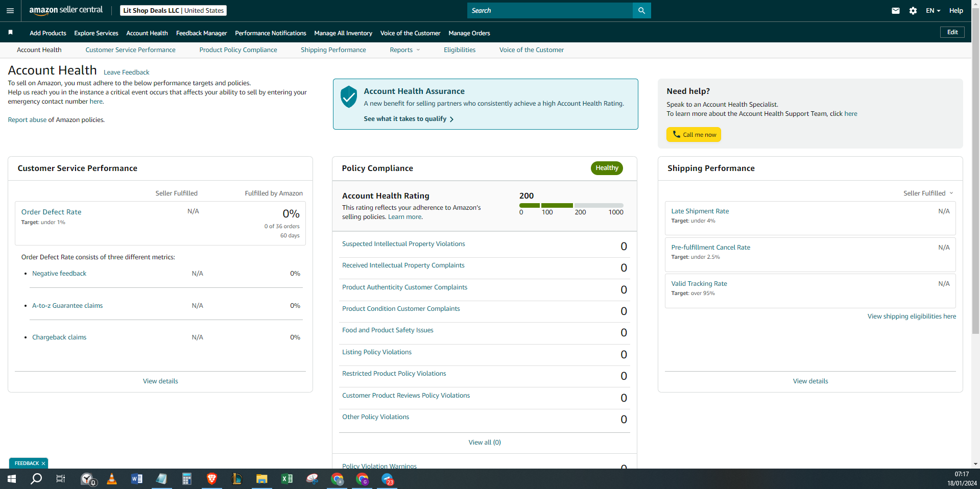Expand See what it takes to qualify
980x489 pixels.
pos(409,119)
